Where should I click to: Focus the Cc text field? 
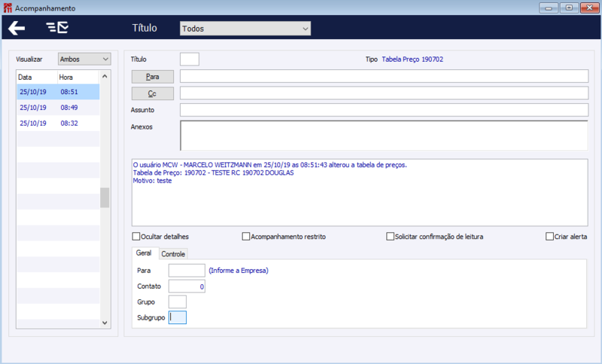tap(384, 93)
